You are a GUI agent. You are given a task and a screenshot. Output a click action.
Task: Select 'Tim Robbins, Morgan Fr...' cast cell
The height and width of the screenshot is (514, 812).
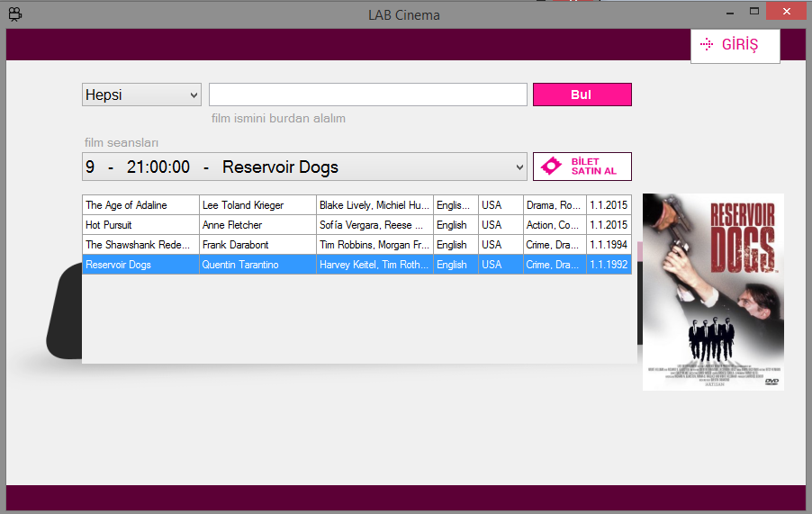tap(374, 245)
